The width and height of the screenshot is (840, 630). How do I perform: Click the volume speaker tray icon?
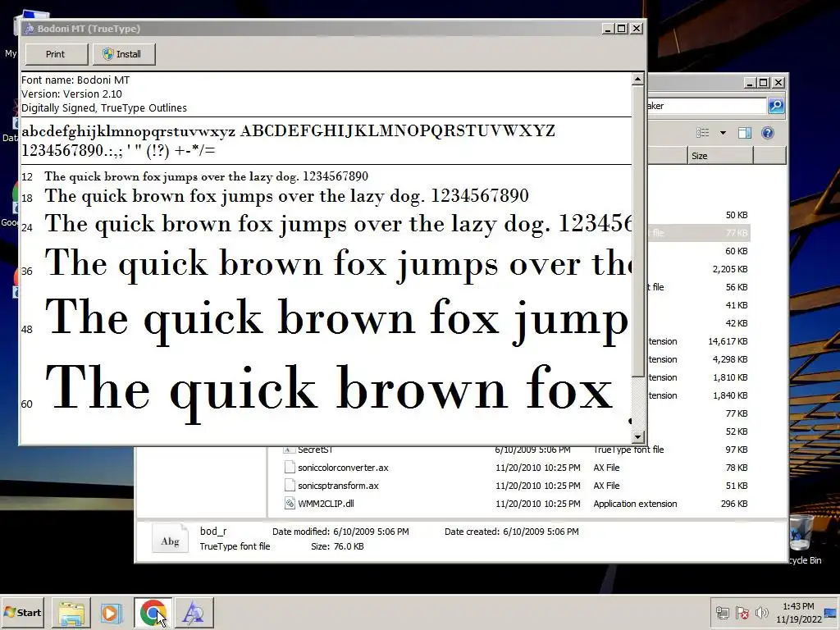click(761, 612)
